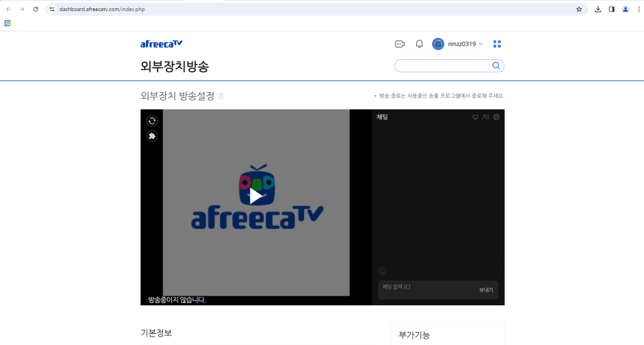Open the Chrome three-dot menu
The width and height of the screenshot is (644, 345).
[x=639, y=9]
